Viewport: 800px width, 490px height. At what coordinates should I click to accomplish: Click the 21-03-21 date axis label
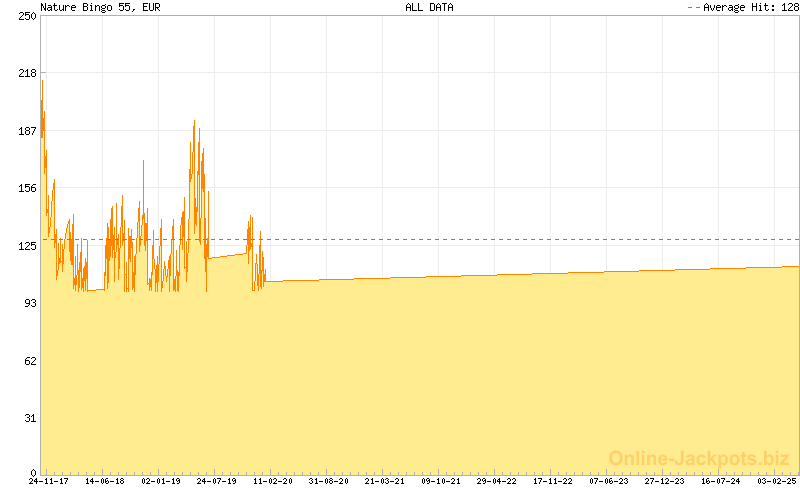point(385,481)
